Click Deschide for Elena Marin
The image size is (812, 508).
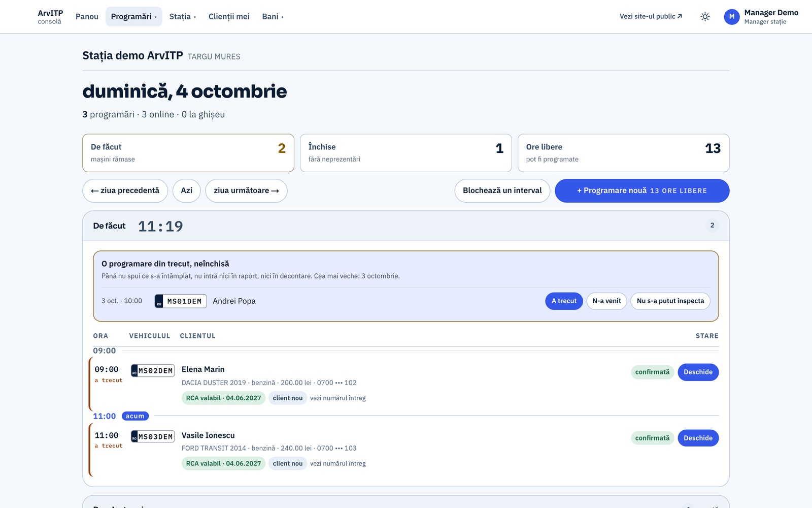(698, 372)
